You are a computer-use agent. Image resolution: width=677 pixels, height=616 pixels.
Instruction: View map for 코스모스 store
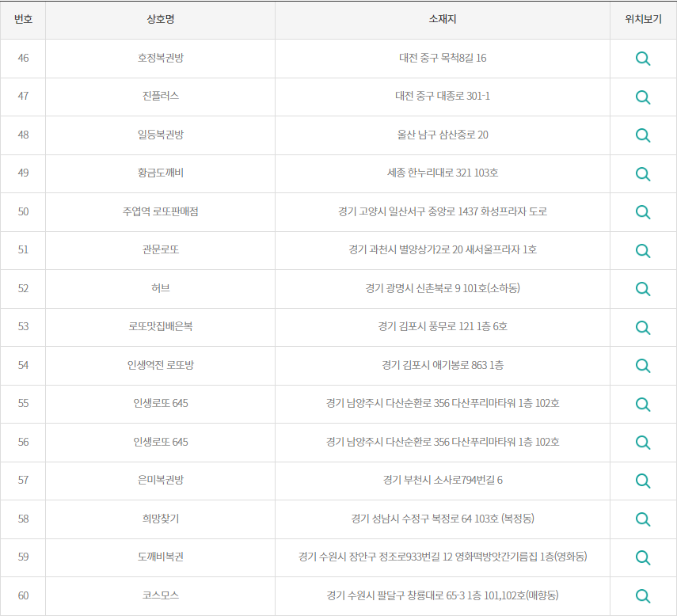click(x=643, y=596)
